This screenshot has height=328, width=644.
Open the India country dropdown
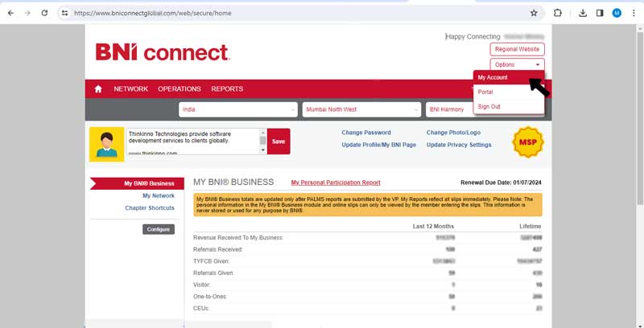(237, 109)
